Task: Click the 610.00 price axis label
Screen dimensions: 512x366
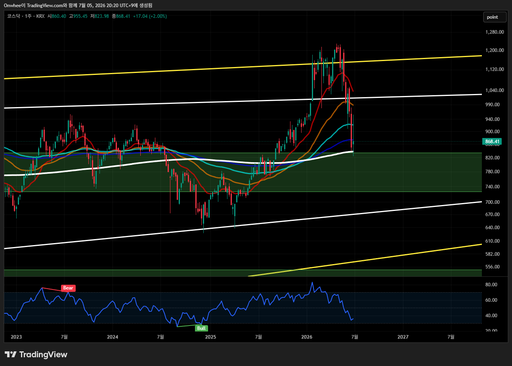Action: point(493,241)
